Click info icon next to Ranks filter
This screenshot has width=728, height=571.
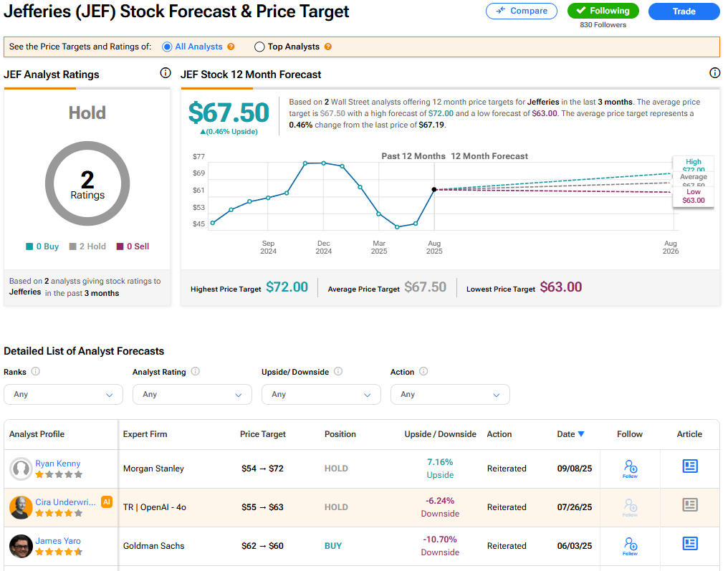pos(36,372)
